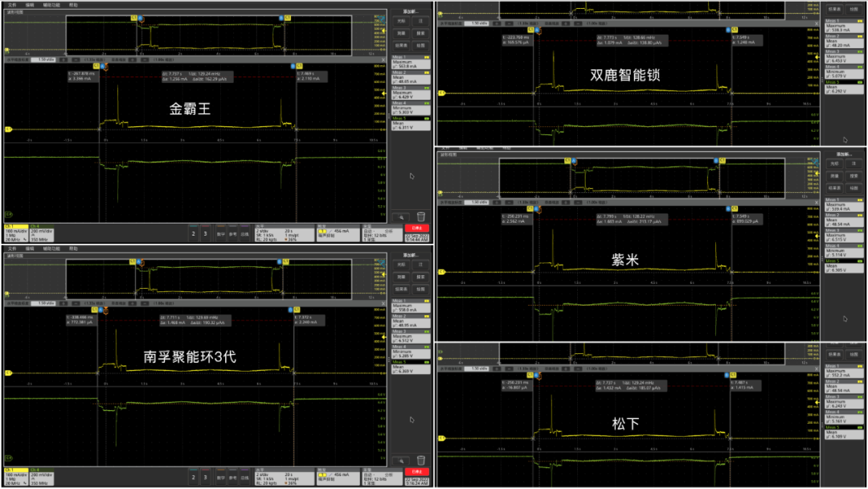This screenshot has width=868, height=489.
Task: Click 绘图 button in 紫米 window
Action: tap(854, 188)
